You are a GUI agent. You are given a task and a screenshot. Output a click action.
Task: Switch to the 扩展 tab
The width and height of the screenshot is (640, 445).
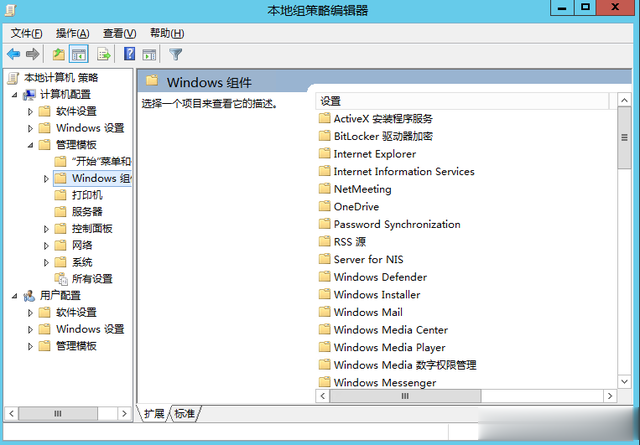tap(154, 414)
